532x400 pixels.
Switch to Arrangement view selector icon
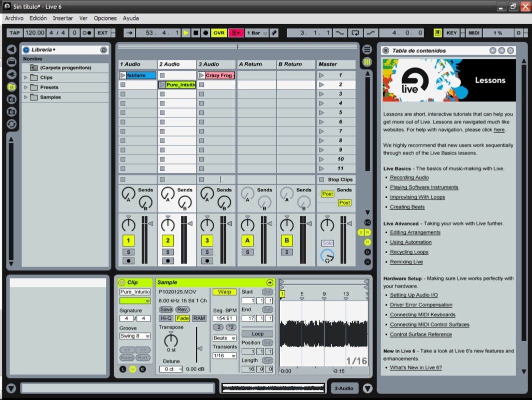[x=367, y=49]
